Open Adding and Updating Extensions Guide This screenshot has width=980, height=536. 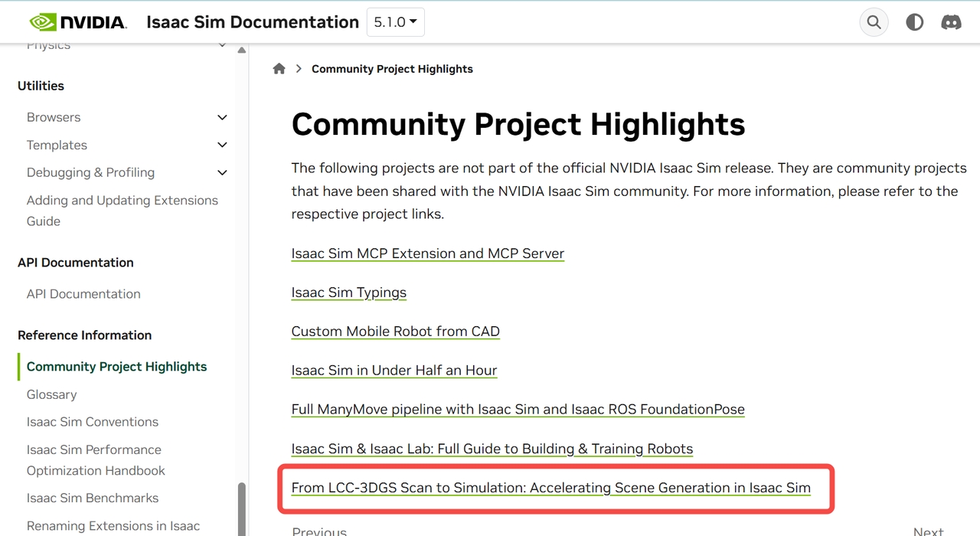tap(122, 211)
